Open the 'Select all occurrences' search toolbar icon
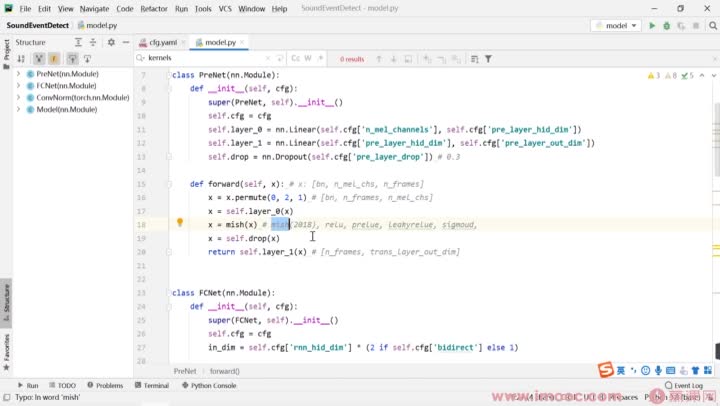Image resolution: width=720 pixels, height=406 pixels. [x=456, y=59]
